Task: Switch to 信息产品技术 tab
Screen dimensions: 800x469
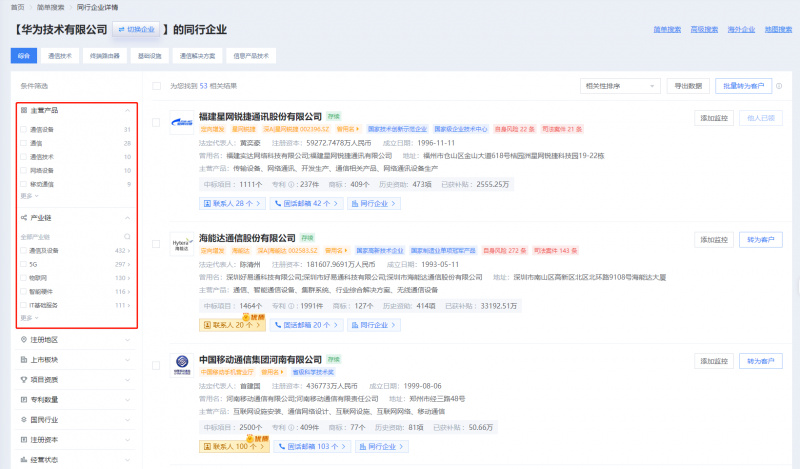Action: coord(251,56)
